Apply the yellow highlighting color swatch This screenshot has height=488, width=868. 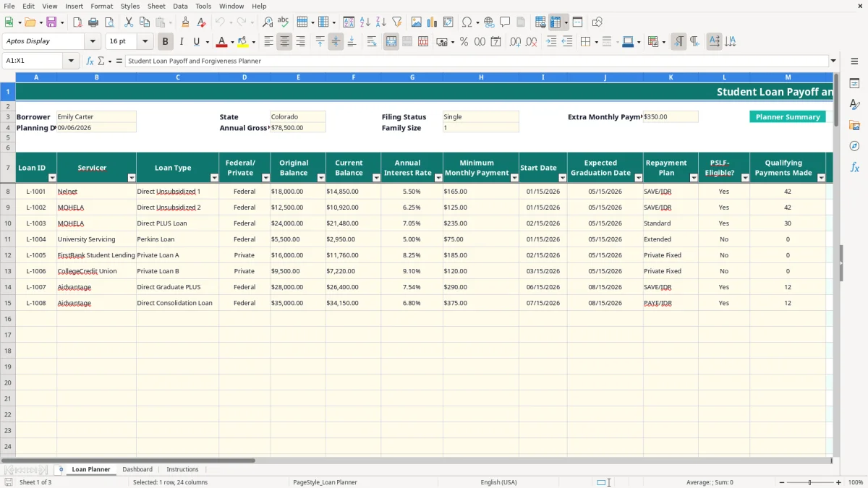[242, 42]
